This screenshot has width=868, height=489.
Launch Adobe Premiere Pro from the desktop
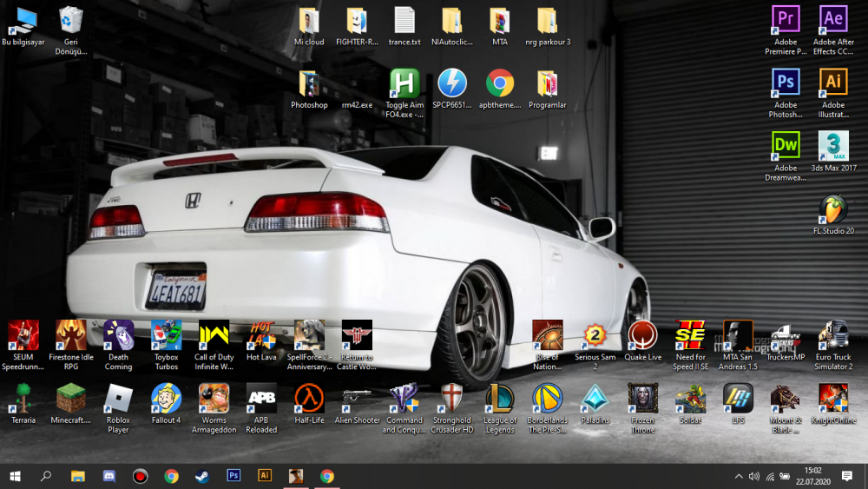tap(786, 20)
